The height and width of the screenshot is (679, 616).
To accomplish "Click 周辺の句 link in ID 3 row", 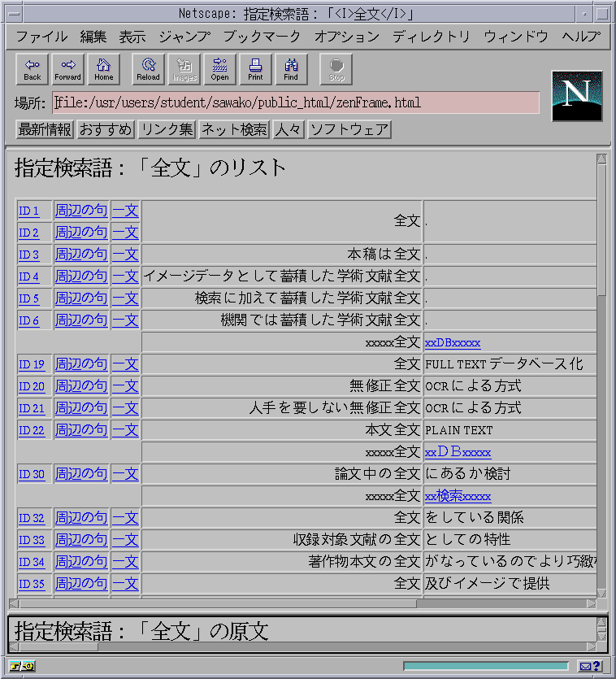I will pyautogui.click(x=80, y=255).
